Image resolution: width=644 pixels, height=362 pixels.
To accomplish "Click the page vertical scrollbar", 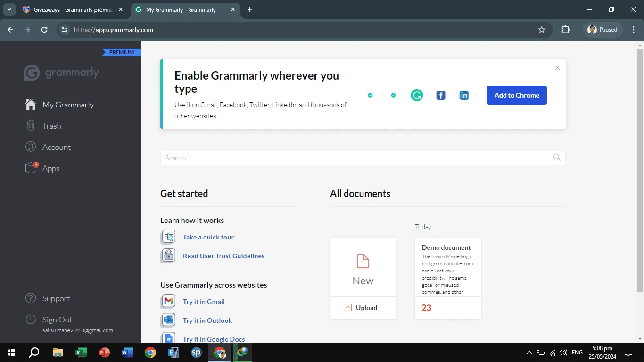I will coord(640,170).
